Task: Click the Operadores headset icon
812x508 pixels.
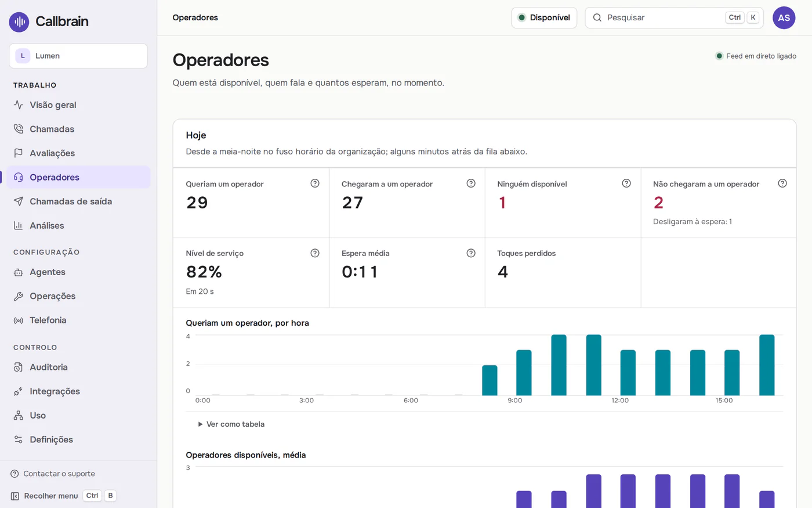Action: click(19, 177)
